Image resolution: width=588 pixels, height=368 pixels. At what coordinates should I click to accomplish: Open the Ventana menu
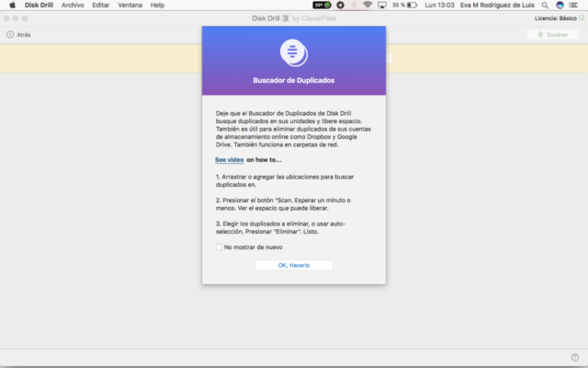130,5
